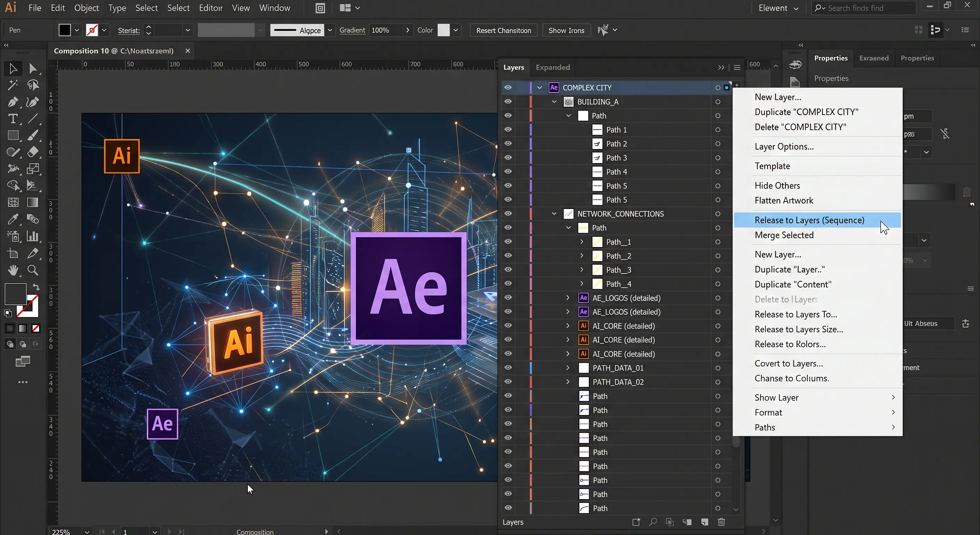Select the Line Segment tool
This screenshot has height=535, width=980.
33,119
